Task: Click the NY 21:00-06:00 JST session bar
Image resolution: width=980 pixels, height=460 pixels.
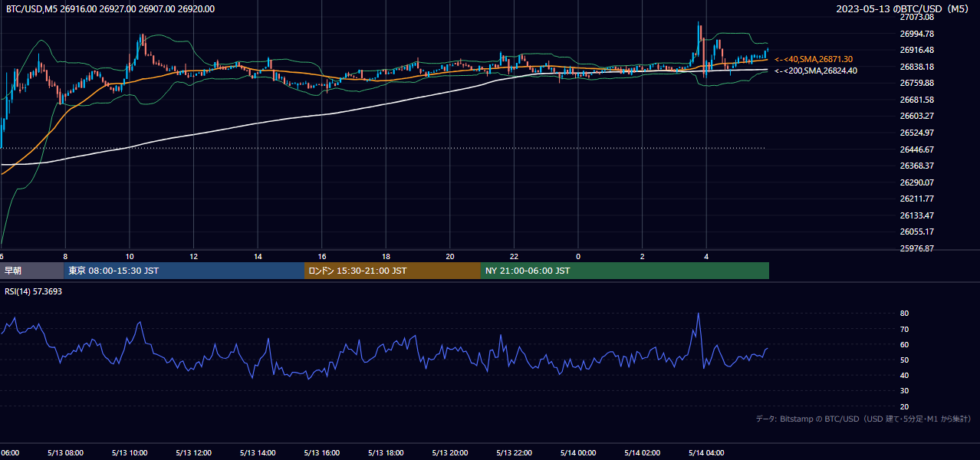Action: (625, 271)
